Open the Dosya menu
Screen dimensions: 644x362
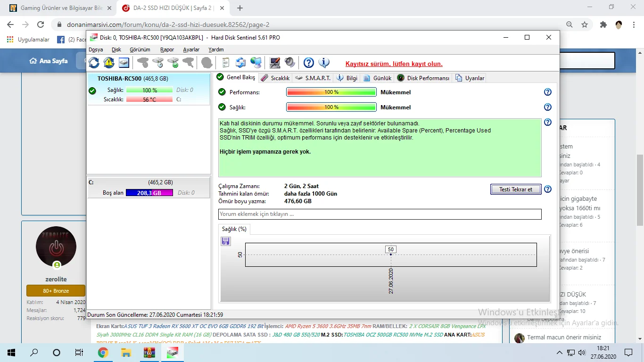click(96, 49)
